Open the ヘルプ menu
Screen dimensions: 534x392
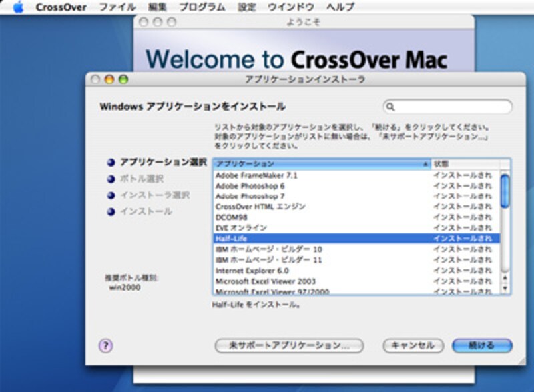[340, 7]
